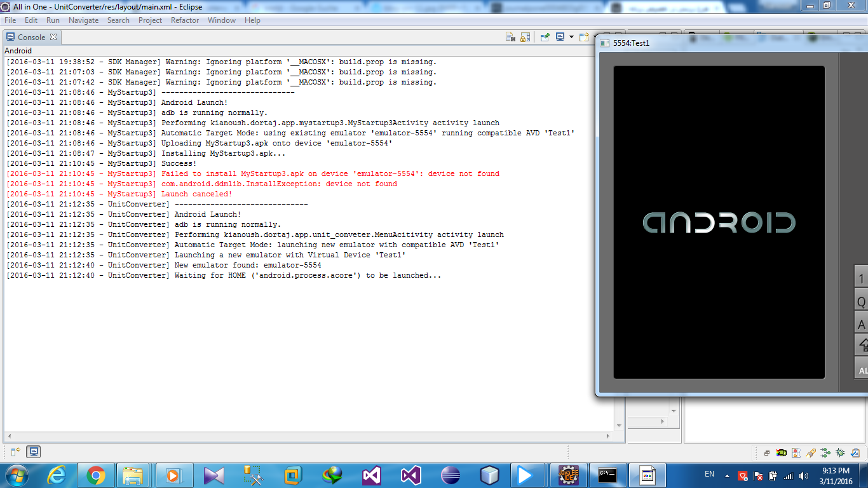Open the Hierarchy View perspective icon

pyautogui.click(x=825, y=453)
